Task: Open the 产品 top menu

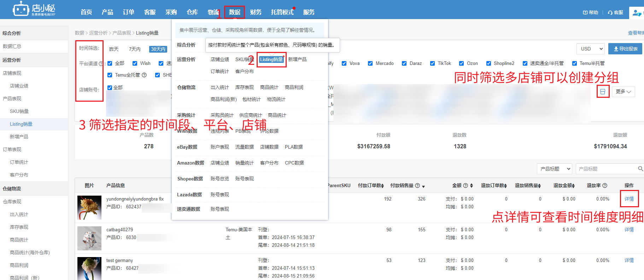Action: pos(107,12)
